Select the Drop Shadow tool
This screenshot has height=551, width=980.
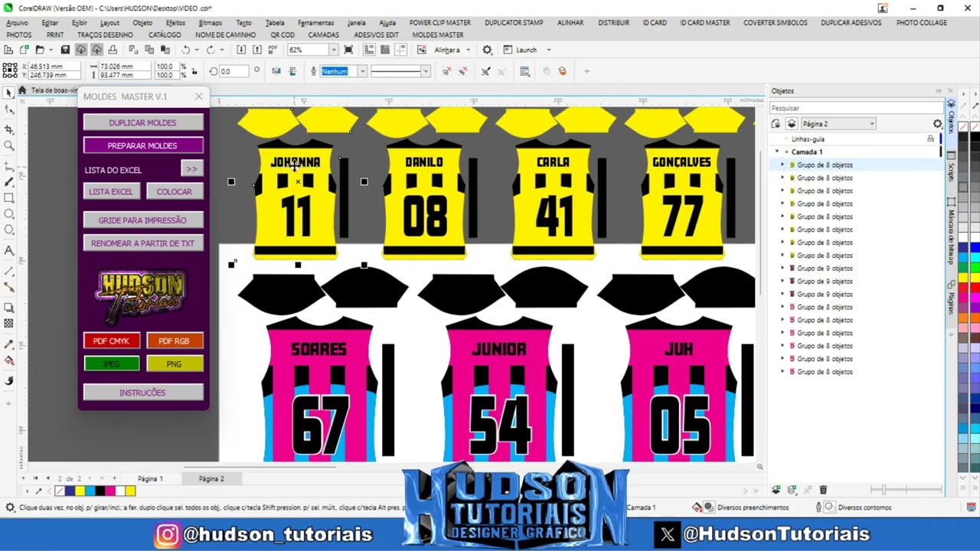pyautogui.click(x=8, y=307)
